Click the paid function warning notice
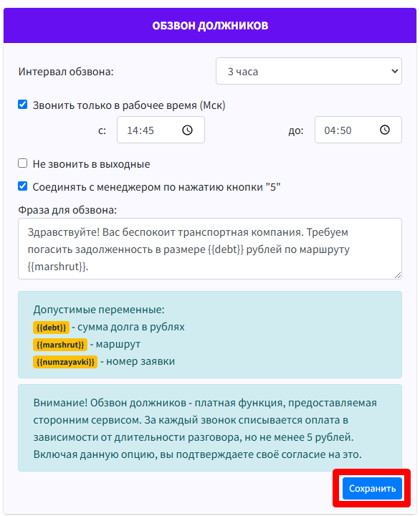The width and height of the screenshot is (420, 516). pos(210,428)
